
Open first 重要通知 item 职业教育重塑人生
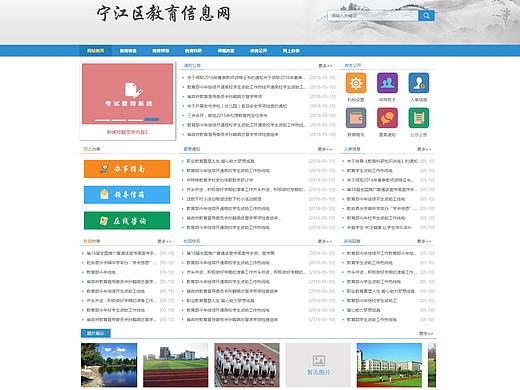(220, 161)
